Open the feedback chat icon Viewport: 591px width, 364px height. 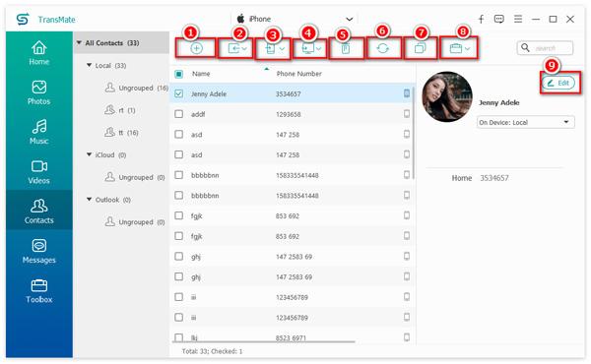(x=499, y=19)
